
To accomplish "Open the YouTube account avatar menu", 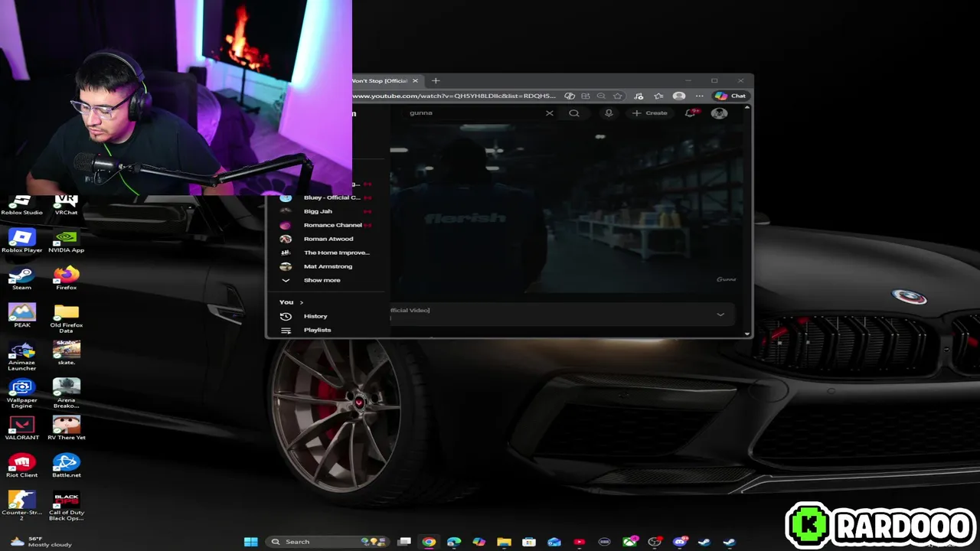I will pos(719,112).
